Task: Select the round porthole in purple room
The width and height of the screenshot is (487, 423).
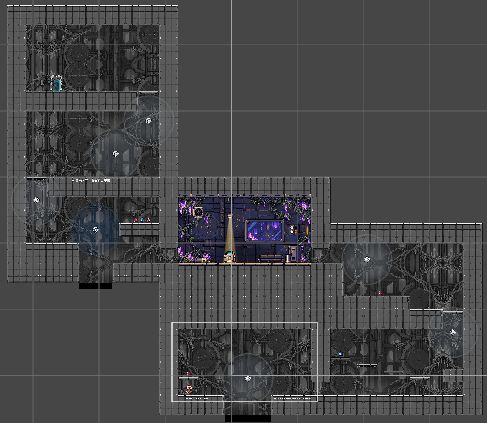Action: coord(198,212)
